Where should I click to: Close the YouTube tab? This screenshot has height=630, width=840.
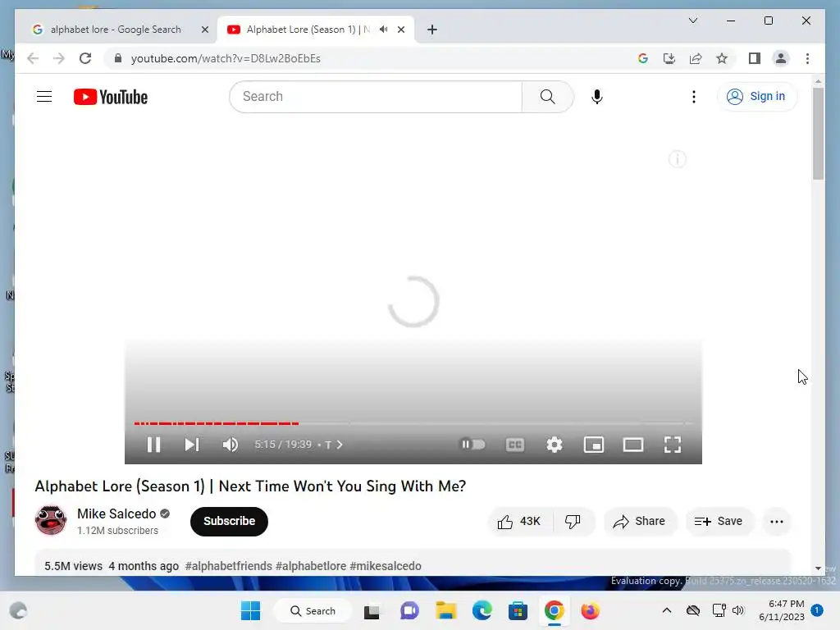400,30
